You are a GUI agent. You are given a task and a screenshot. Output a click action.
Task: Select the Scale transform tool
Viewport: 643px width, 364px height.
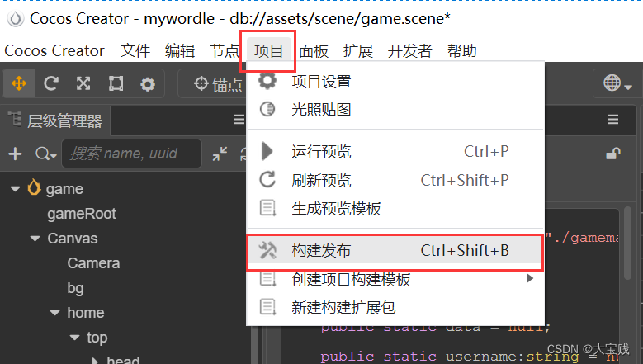83,83
